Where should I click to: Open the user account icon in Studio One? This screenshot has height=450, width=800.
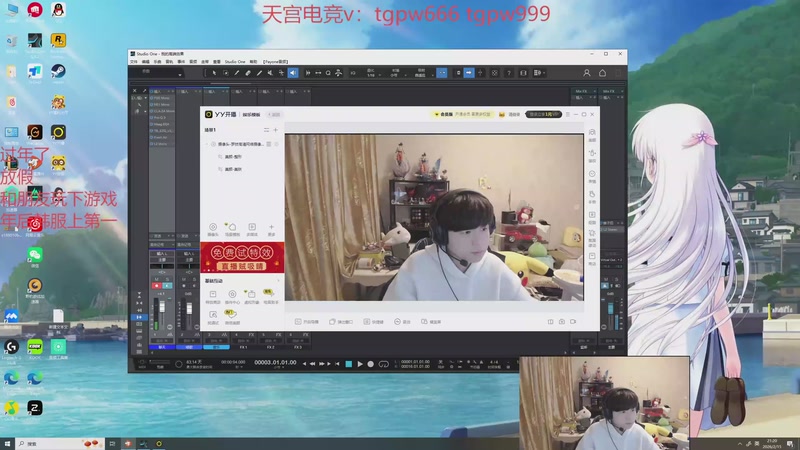(587, 73)
